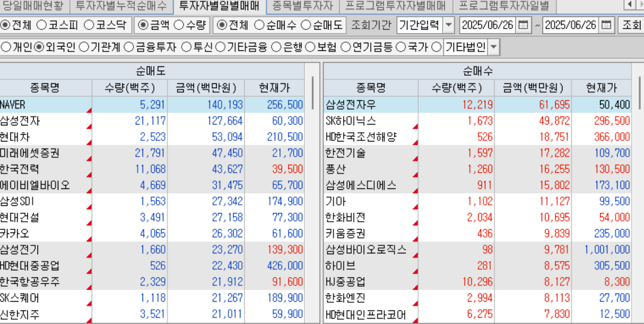Select the 연기금등 radio button
This screenshot has height=324, width=644.
(345, 47)
